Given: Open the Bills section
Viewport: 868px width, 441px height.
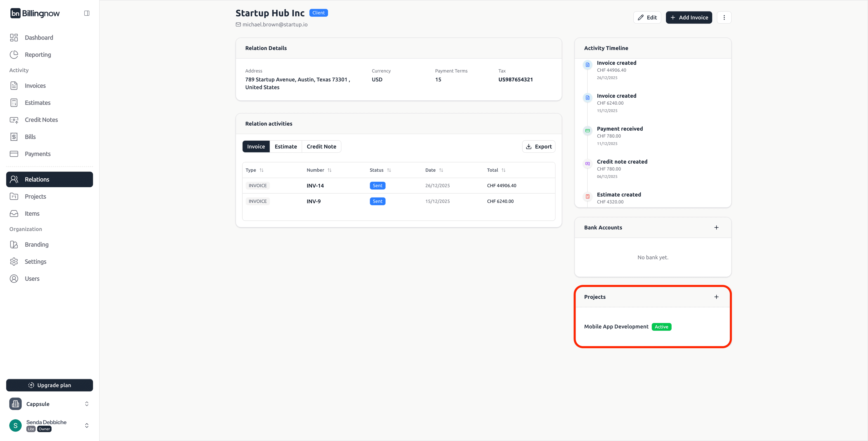Looking at the screenshot, I should pyautogui.click(x=30, y=137).
